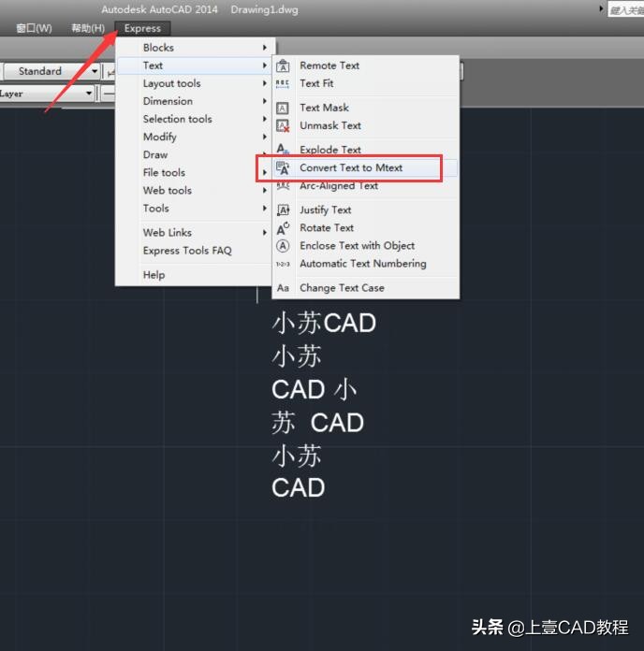
Task: Choose Help in Express menu
Action: (195, 275)
